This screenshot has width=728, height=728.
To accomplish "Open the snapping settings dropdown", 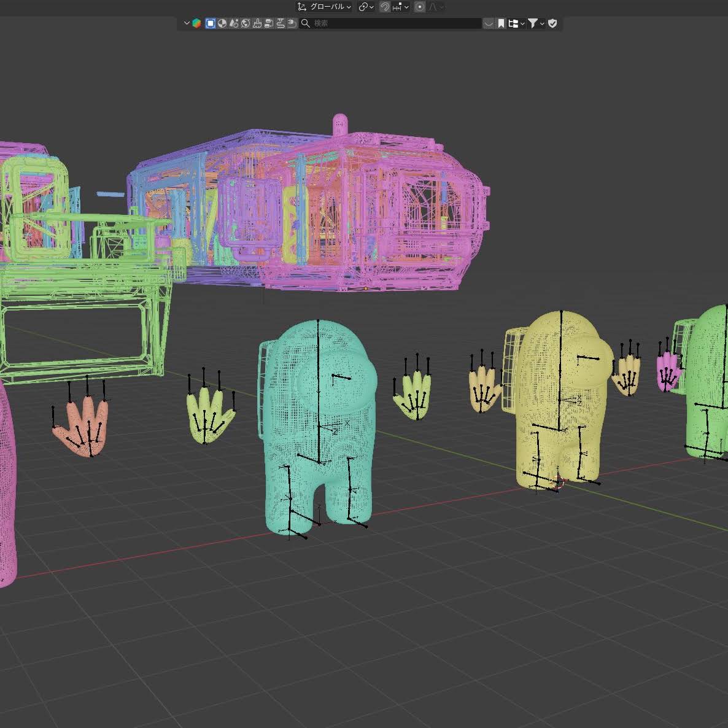I will click(x=400, y=7).
